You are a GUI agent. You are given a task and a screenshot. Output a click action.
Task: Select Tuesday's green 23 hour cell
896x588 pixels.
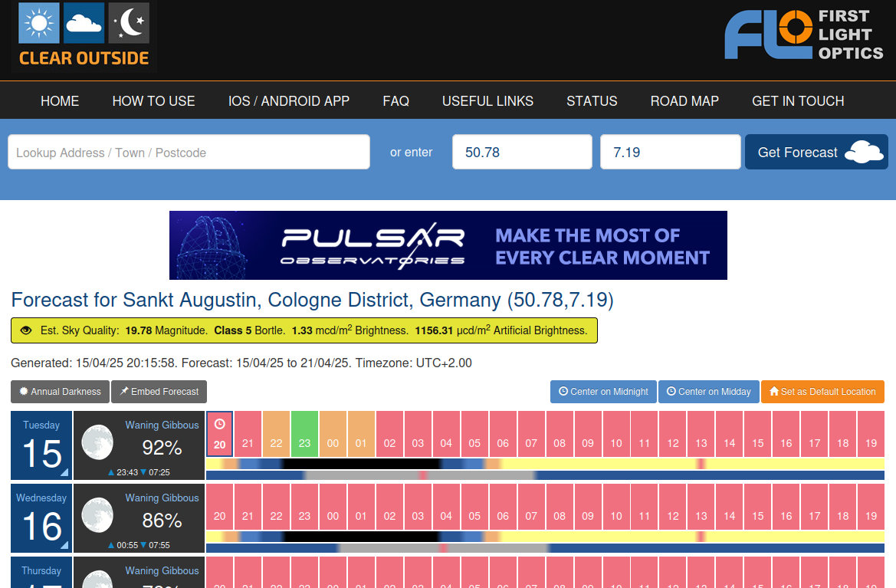[304, 434]
